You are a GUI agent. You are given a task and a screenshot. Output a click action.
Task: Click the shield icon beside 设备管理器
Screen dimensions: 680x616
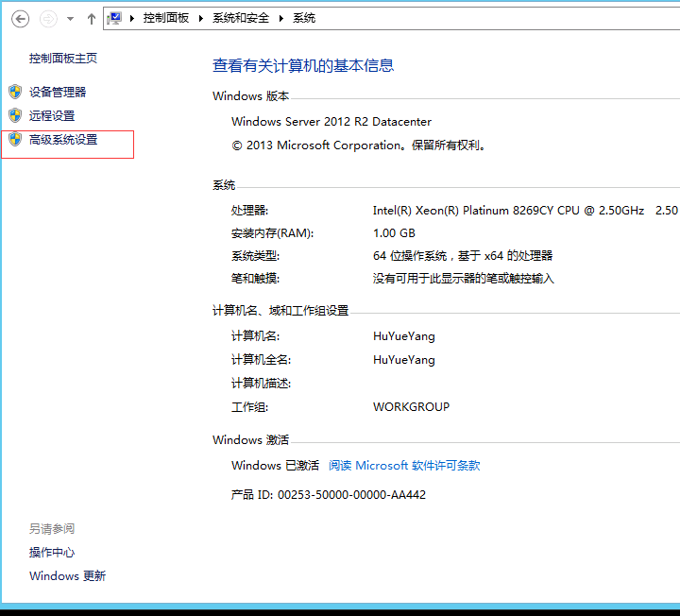(15, 92)
